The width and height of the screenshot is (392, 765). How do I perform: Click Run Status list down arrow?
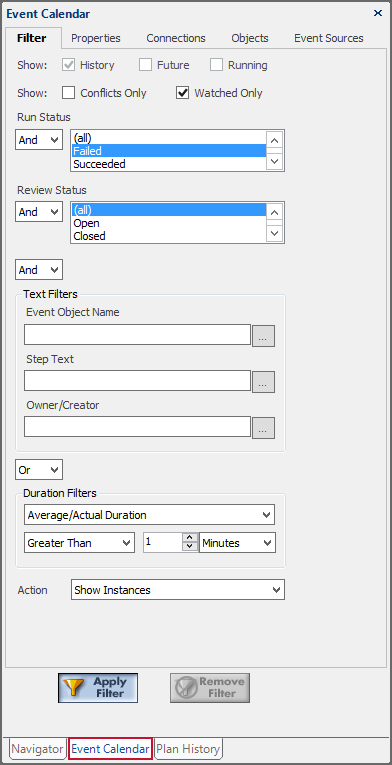(x=275, y=161)
